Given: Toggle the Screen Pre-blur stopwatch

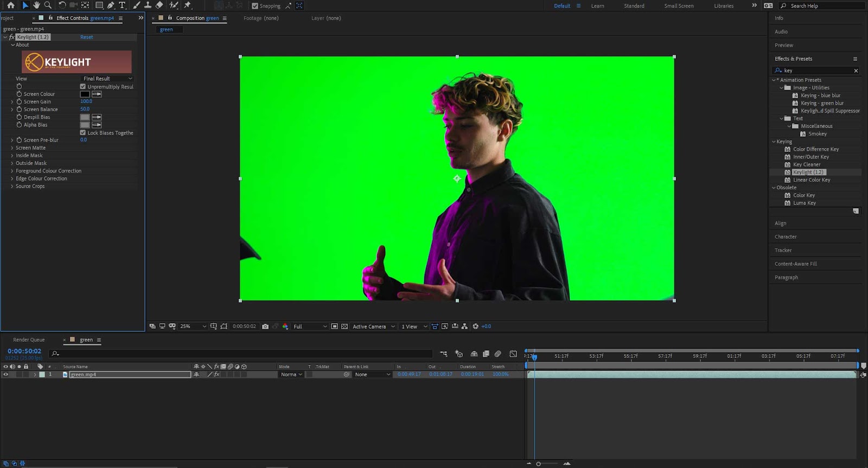Looking at the screenshot, I should 19,140.
